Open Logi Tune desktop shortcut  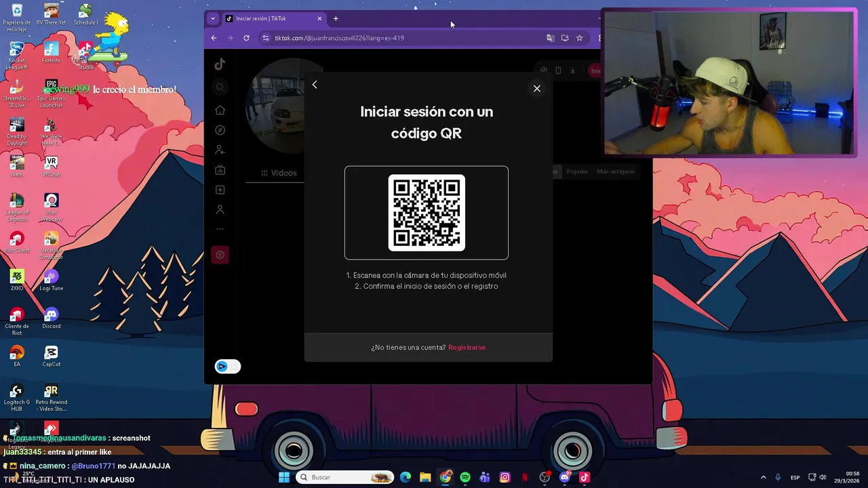[x=52, y=281]
